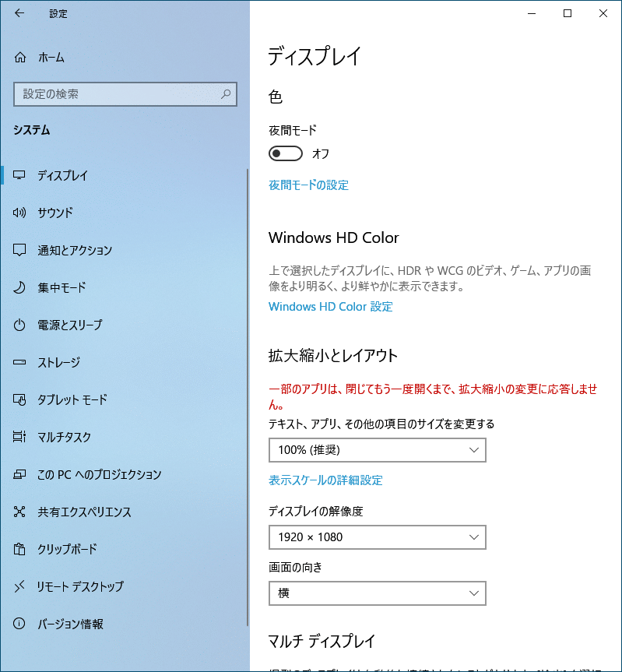Click the 画面の向き label
The image size is (622, 672).
[295, 567]
